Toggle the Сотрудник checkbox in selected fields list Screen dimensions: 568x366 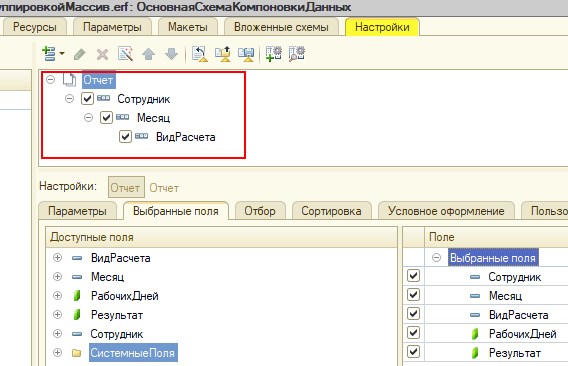pos(413,275)
